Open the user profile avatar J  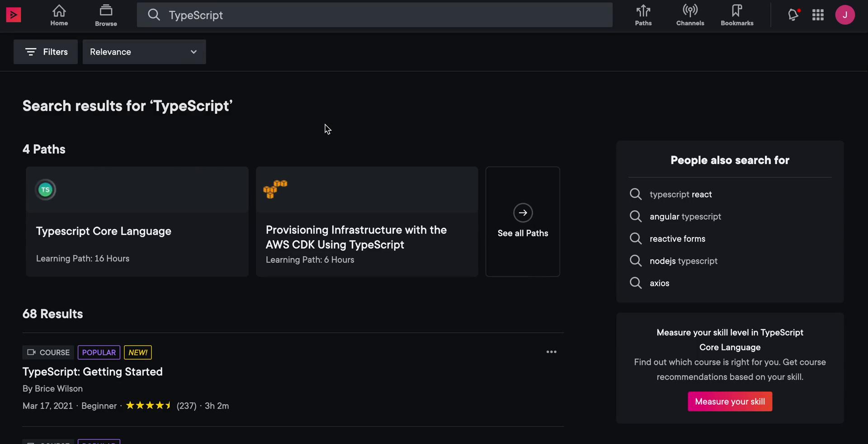(x=845, y=15)
